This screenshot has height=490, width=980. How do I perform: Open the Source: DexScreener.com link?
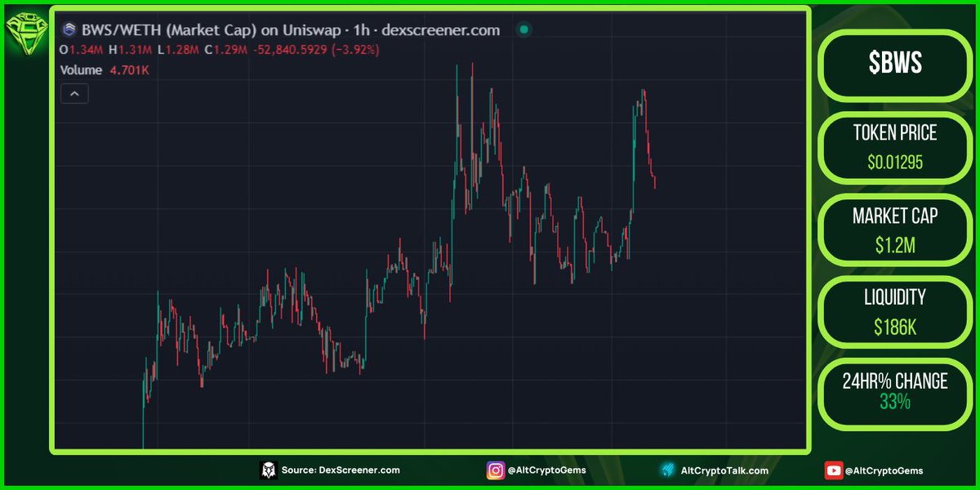pyautogui.click(x=341, y=470)
